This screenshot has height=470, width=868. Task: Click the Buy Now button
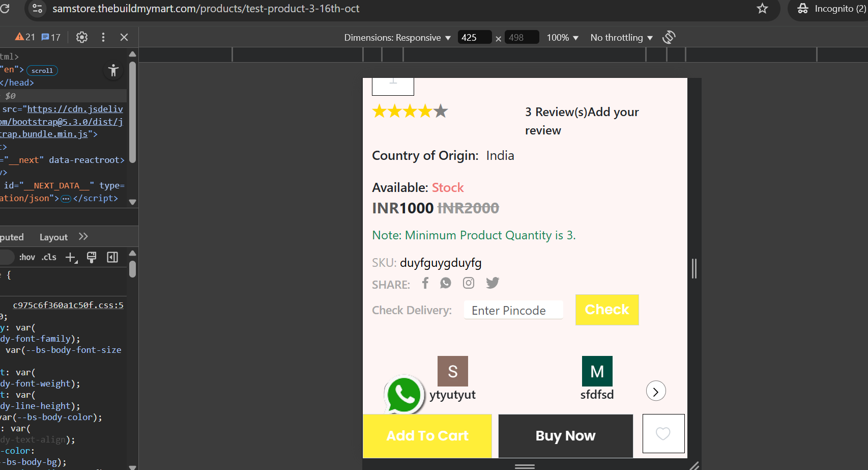pyautogui.click(x=566, y=436)
